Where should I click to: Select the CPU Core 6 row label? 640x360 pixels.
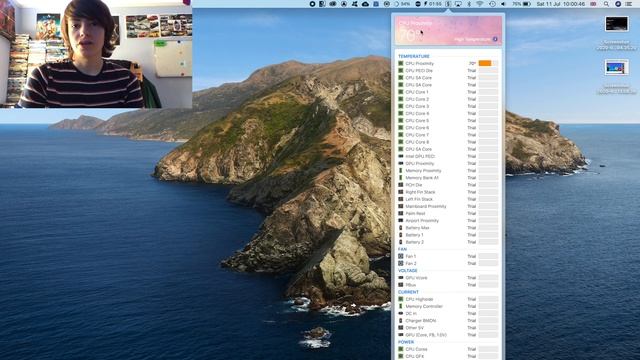tap(417, 128)
